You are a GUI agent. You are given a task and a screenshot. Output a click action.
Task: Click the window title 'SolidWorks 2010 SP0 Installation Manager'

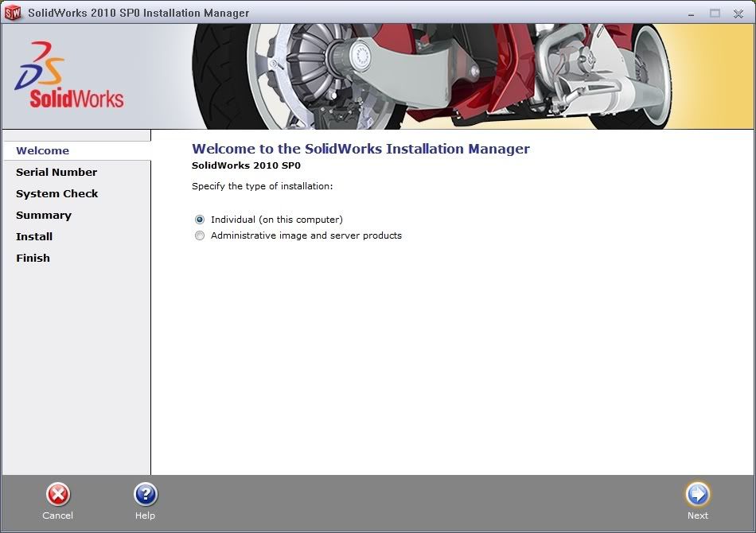pos(138,13)
